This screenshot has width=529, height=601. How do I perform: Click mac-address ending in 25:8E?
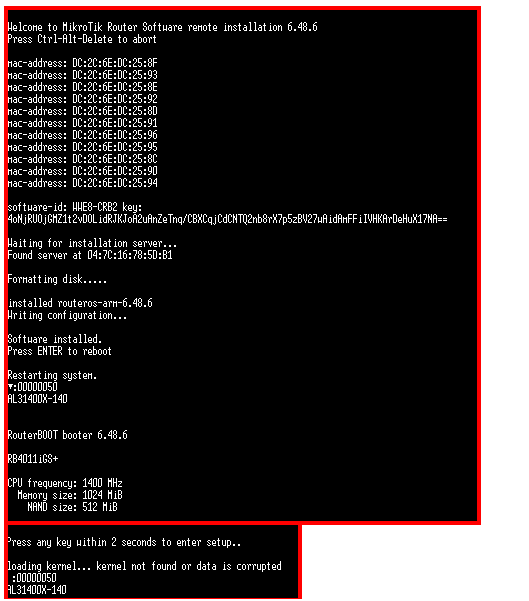tap(82, 87)
